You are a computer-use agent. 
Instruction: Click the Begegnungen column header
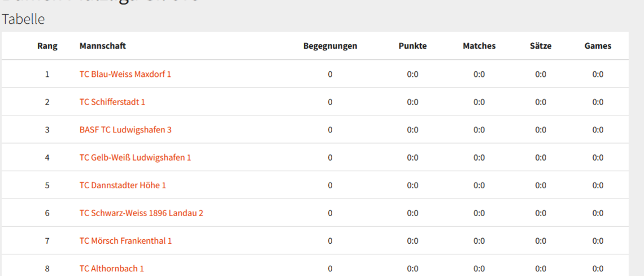click(x=330, y=46)
